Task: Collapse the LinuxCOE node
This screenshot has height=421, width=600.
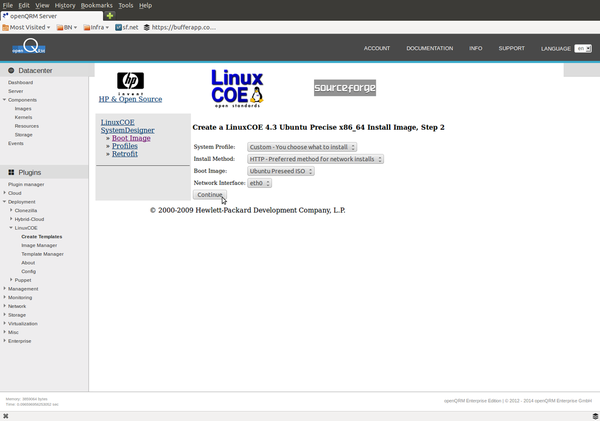Action: pyautogui.click(x=11, y=228)
